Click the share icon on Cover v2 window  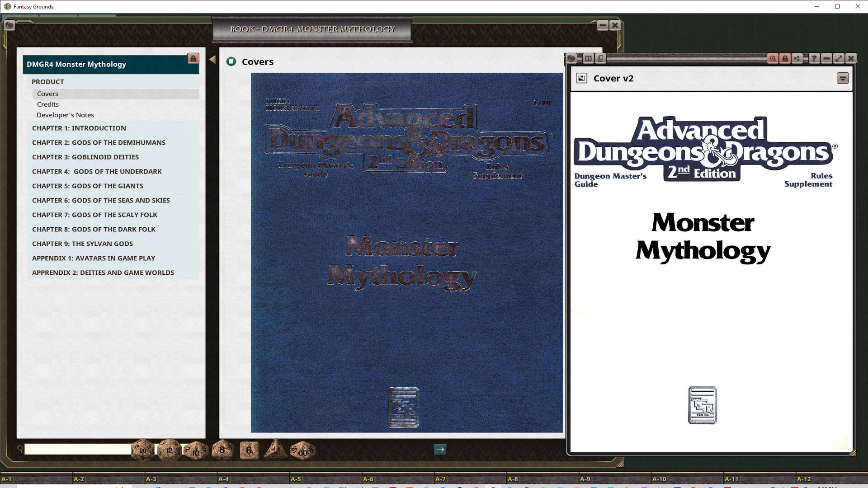797,58
